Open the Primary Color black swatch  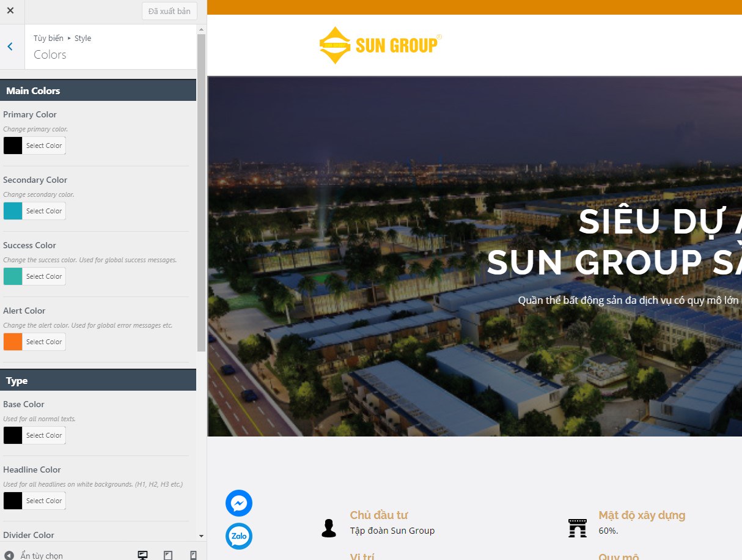click(x=13, y=146)
